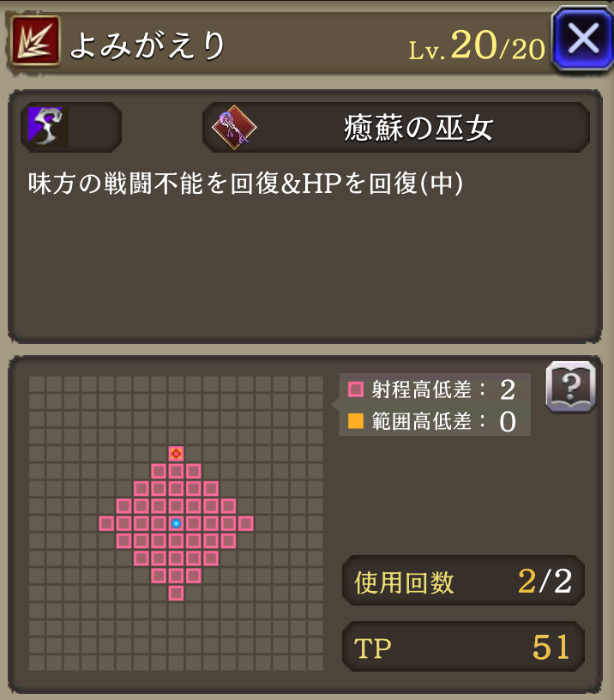Select rightmost pink tile of range diamond
Screen dimensions: 614x700
[x=245, y=523]
